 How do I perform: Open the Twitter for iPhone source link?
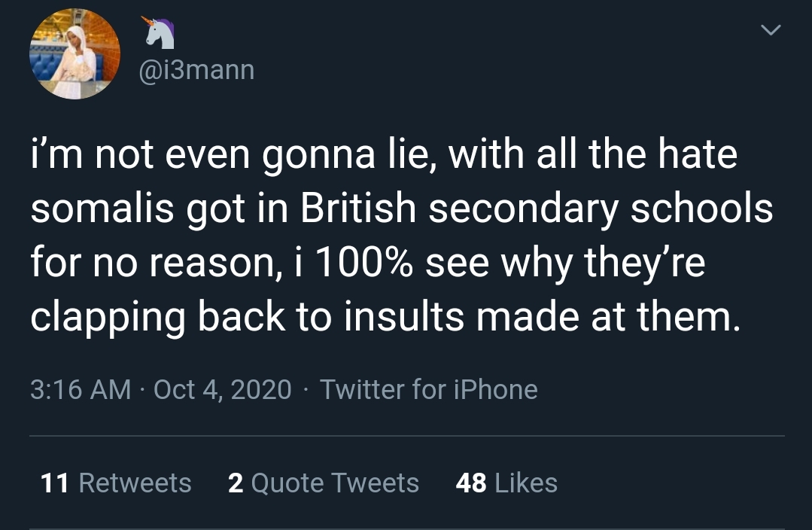tap(428, 389)
